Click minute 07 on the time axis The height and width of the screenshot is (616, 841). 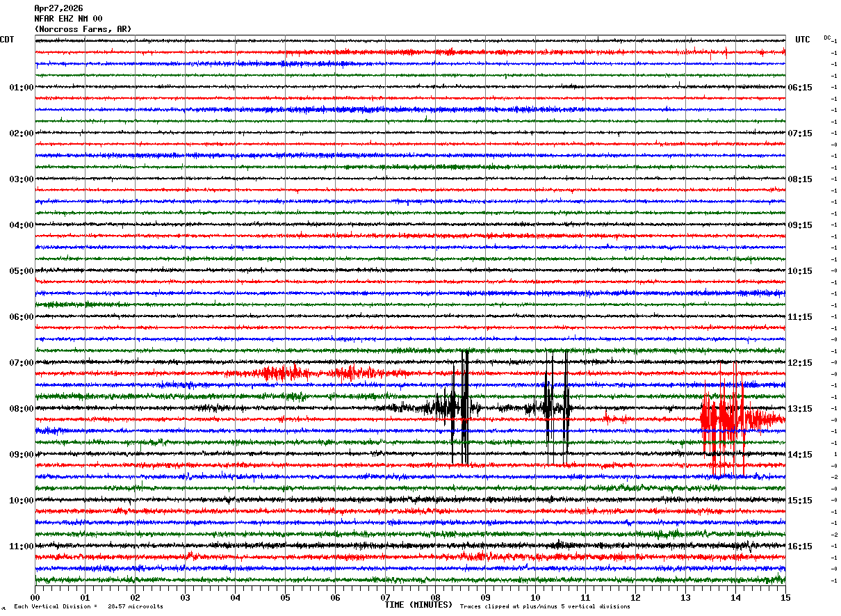[385, 597]
